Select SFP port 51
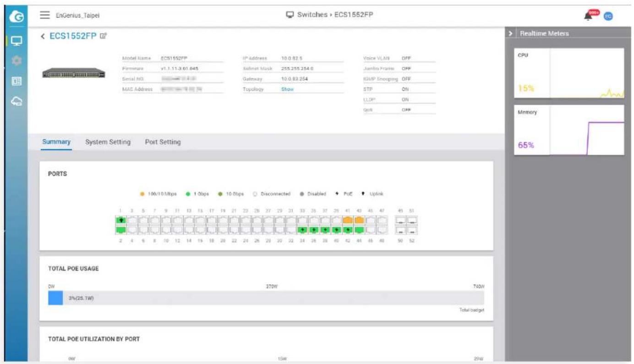 pos(411,221)
